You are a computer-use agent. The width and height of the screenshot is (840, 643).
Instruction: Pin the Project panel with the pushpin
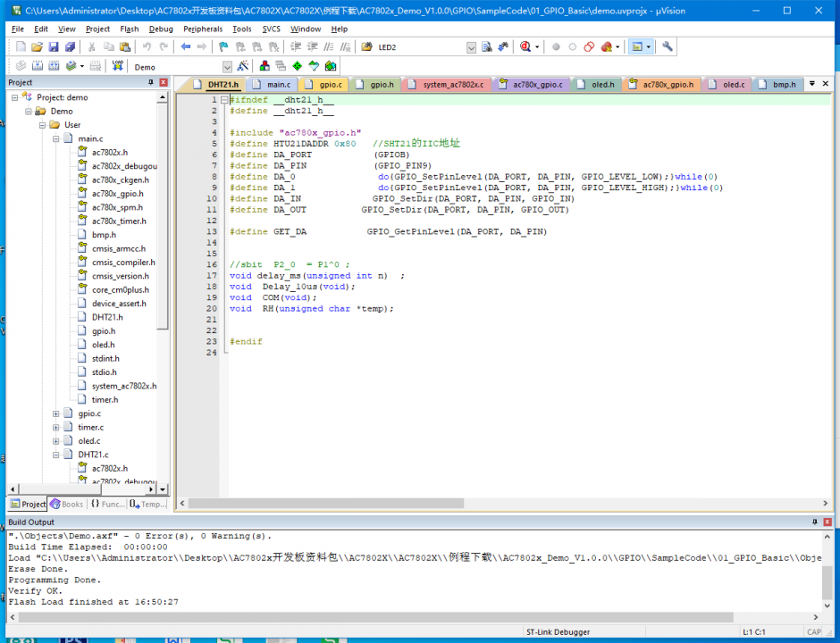point(150,82)
